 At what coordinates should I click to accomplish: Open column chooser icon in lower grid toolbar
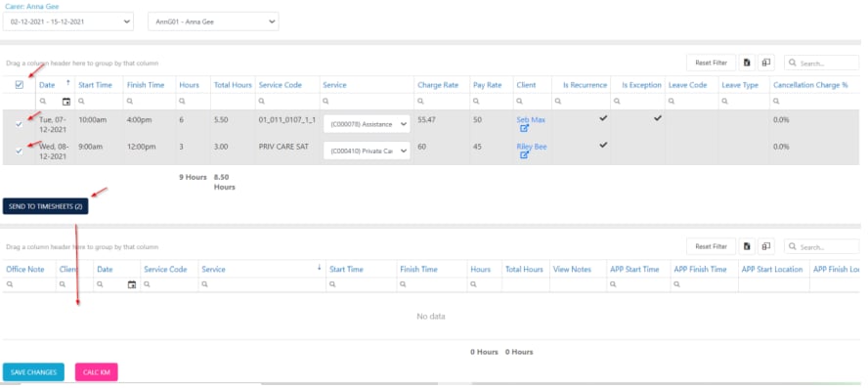[x=766, y=246]
